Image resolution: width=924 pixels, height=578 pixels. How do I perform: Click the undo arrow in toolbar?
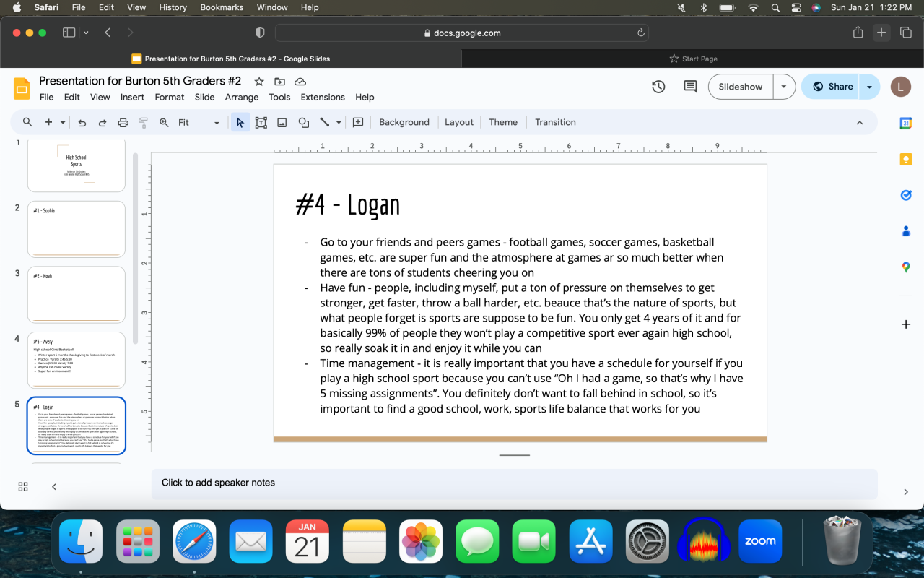[x=82, y=123]
